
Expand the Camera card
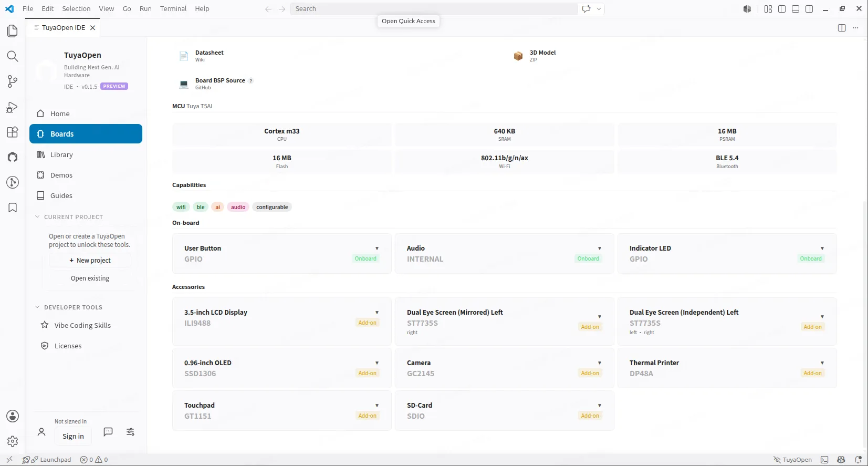(x=600, y=363)
